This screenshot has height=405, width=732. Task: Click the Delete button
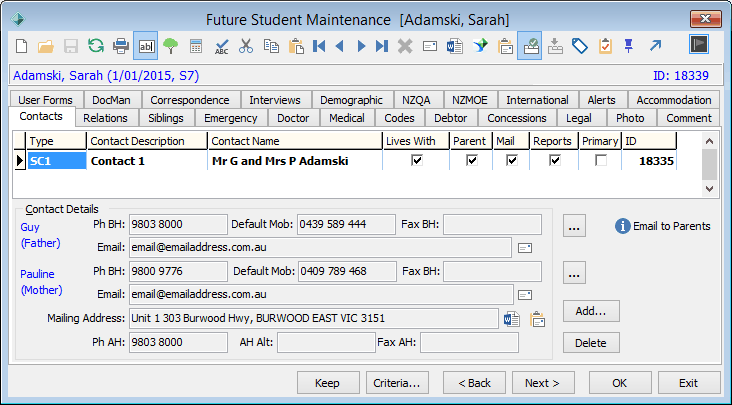pos(591,343)
